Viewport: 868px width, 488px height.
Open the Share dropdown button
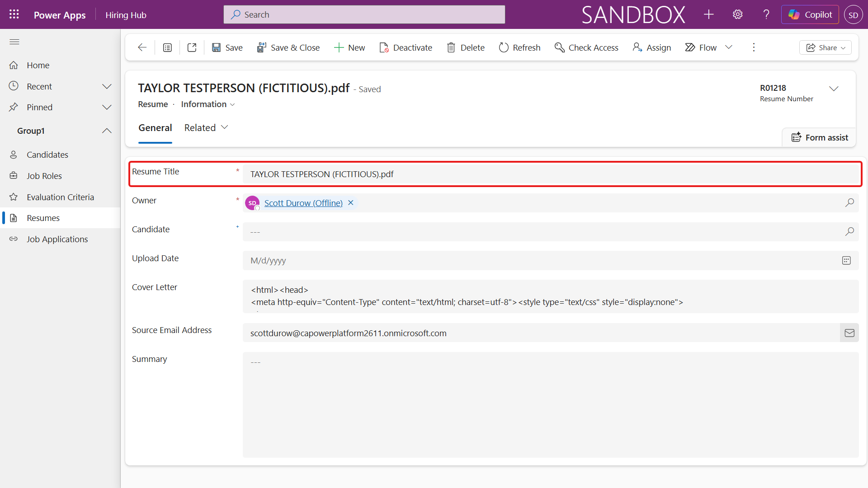[826, 47]
